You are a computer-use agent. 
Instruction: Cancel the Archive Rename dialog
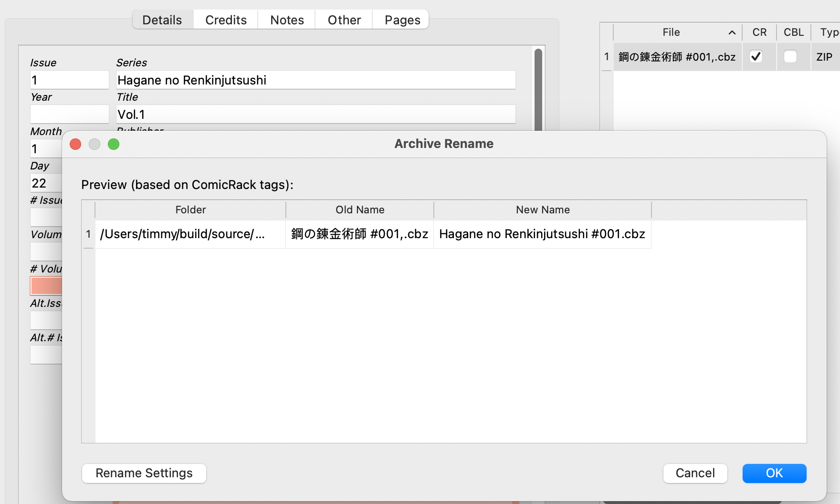pyautogui.click(x=695, y=473)
